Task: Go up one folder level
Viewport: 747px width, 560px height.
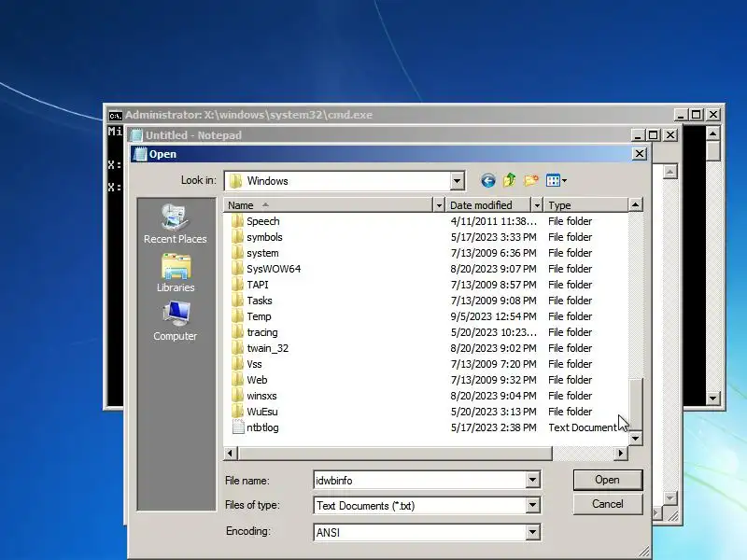Action: click(509, 180)
